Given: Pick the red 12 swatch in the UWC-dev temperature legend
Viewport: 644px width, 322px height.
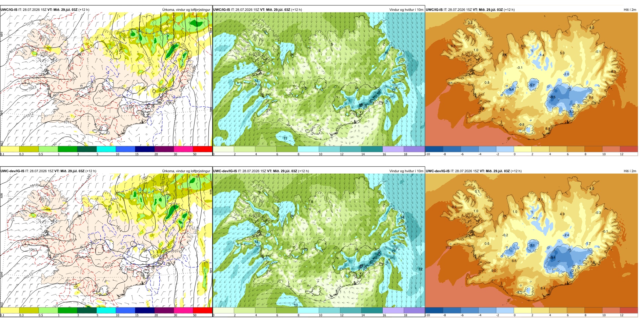Looking at the screenshot, I should click(629, 310).
